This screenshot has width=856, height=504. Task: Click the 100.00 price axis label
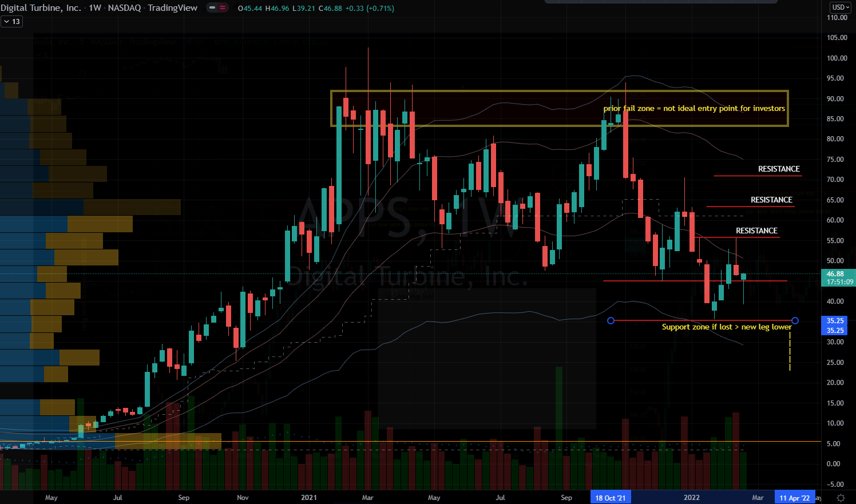point(837,58)
